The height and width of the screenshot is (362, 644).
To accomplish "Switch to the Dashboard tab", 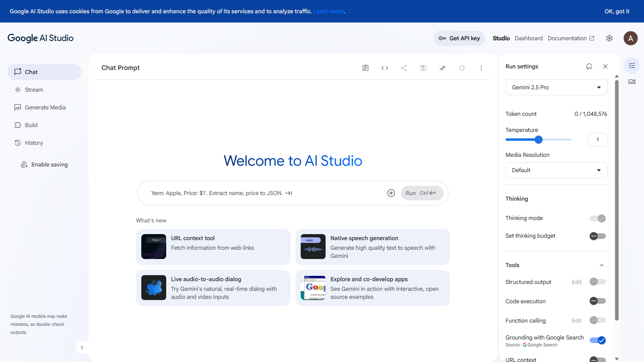I will [x=528, y=38].
